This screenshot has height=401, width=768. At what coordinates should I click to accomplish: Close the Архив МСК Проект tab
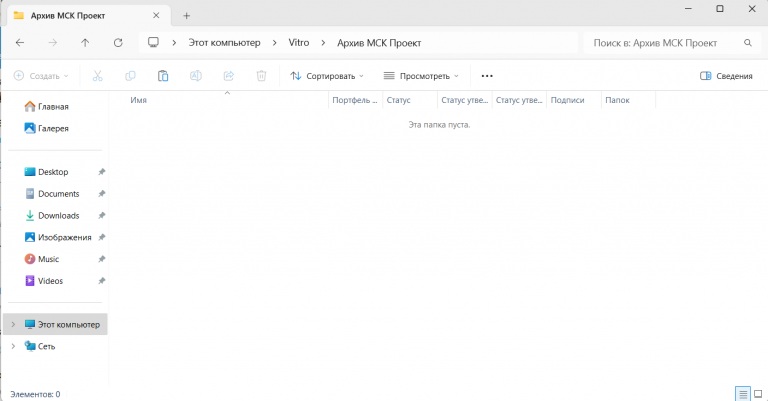tap(156, 16)
